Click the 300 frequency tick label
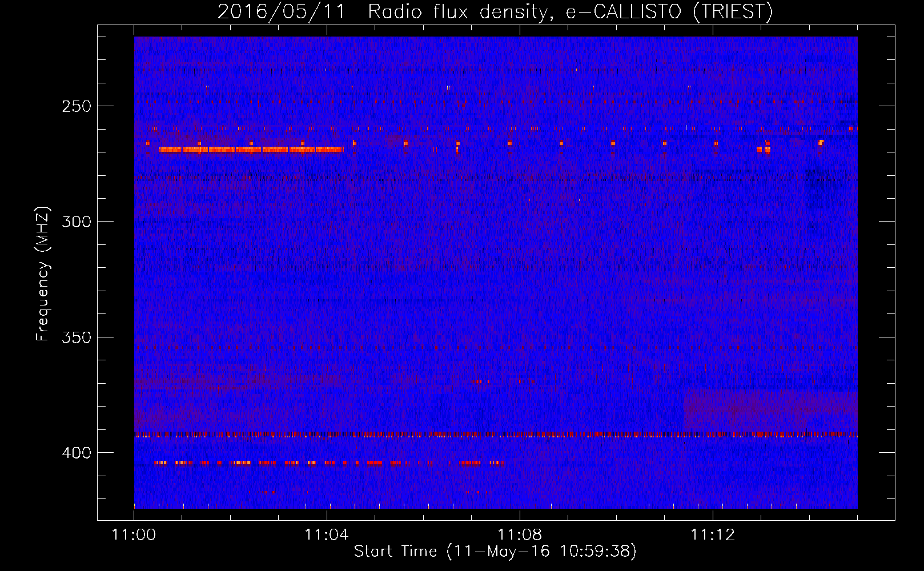The height and width of the screenshot is (571, 924). pos(77,222)
